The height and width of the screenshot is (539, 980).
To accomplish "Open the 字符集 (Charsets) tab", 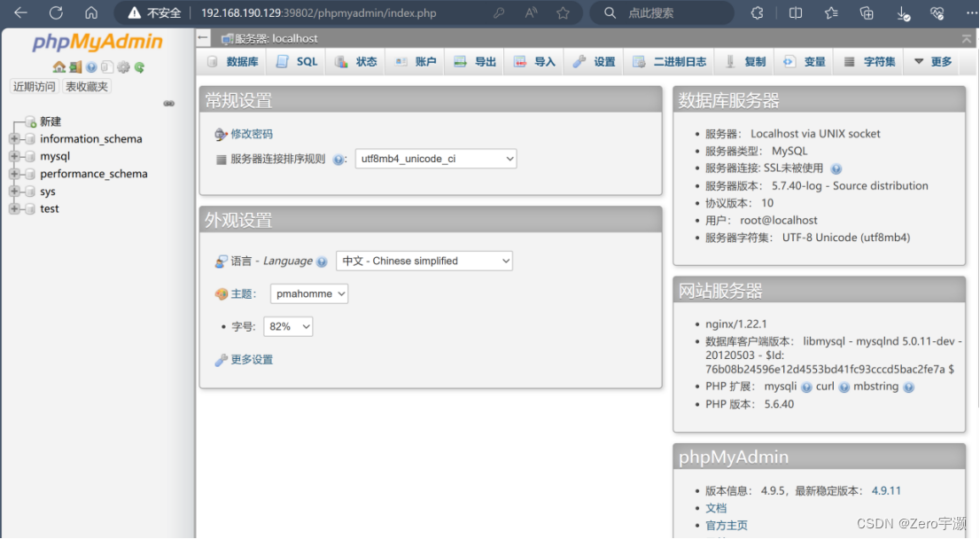I will coord(869,61).
